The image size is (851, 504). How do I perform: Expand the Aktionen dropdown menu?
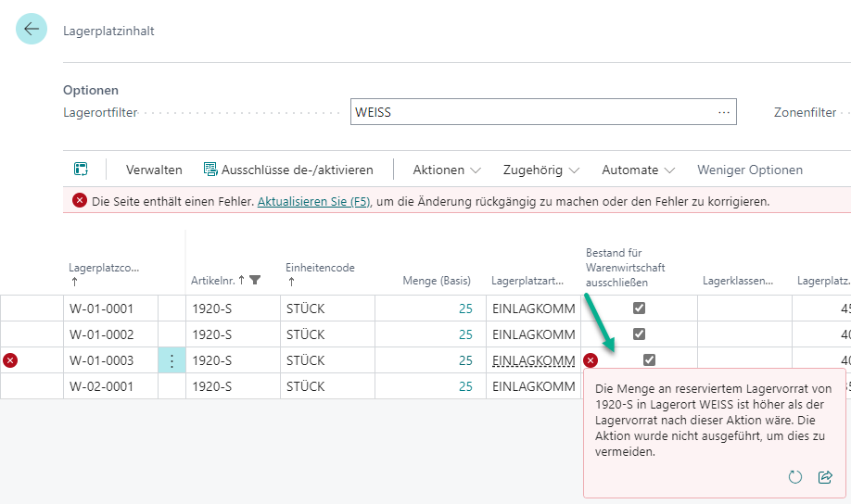[447, 170]
